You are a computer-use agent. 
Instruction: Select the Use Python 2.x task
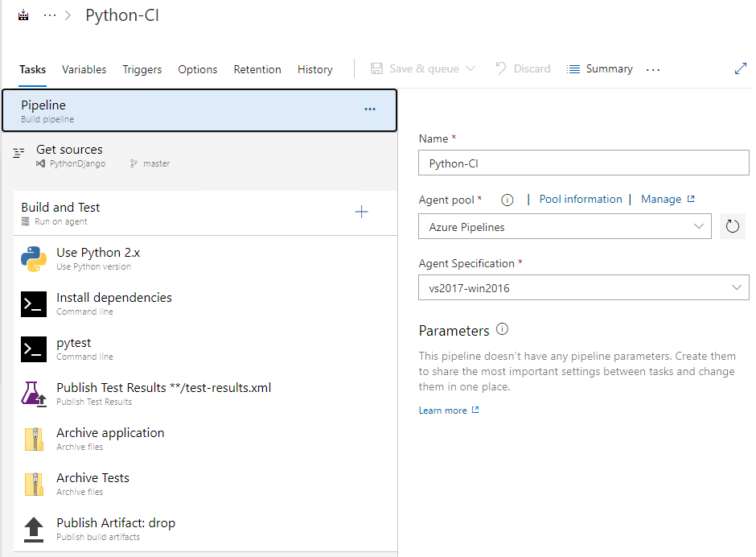205,258
